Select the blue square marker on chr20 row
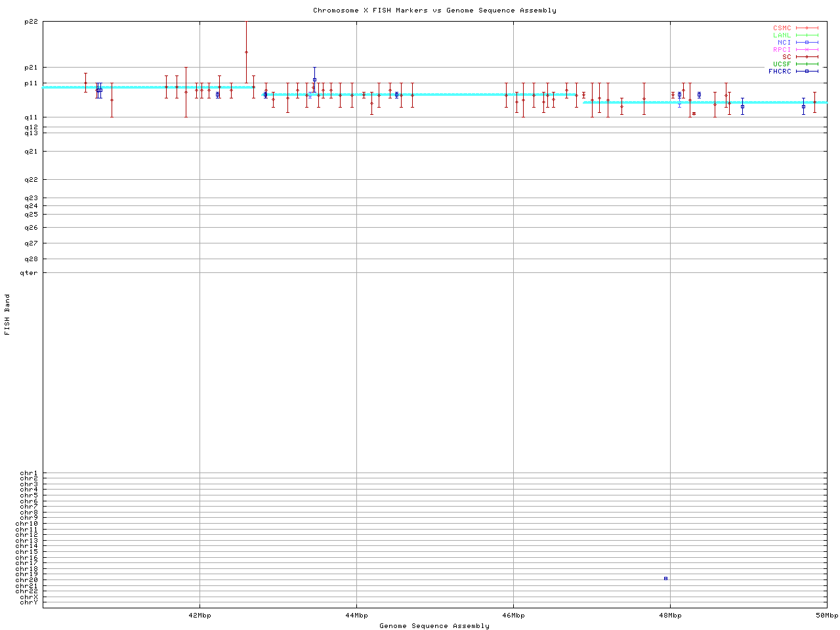 [x=665, y=578]
